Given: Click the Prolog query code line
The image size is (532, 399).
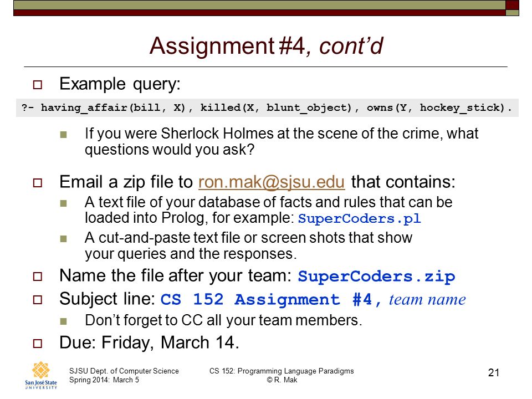Looking at the screenshot, I should pyautogui.click(x=267, y=108).
